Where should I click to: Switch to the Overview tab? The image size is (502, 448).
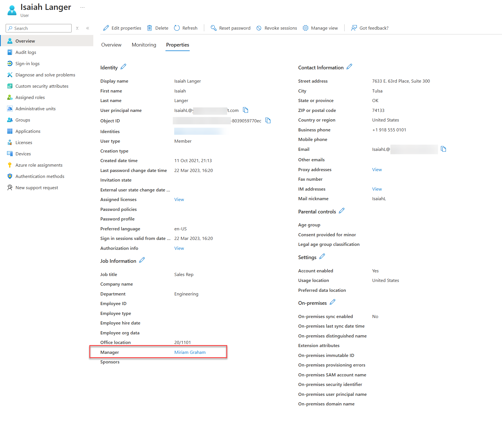tap(111, 45)
